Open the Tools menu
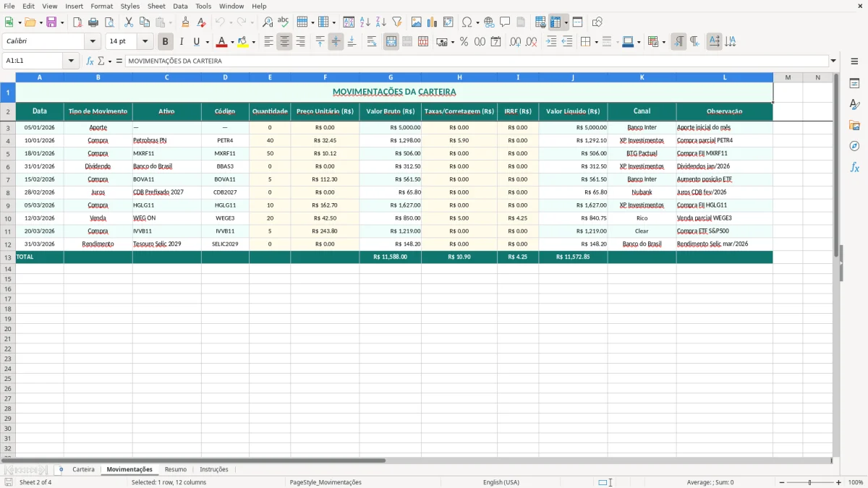Screen dimensions: 868x488 click(203, 6)
